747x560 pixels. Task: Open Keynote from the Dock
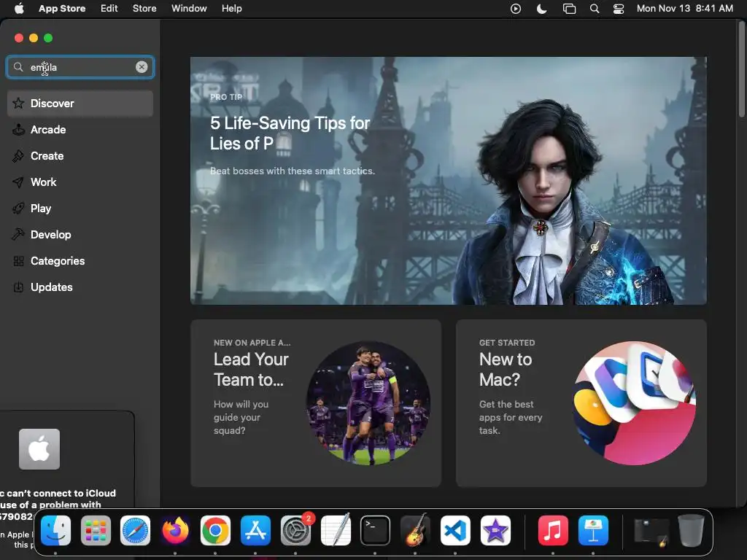tap(593, 531)
